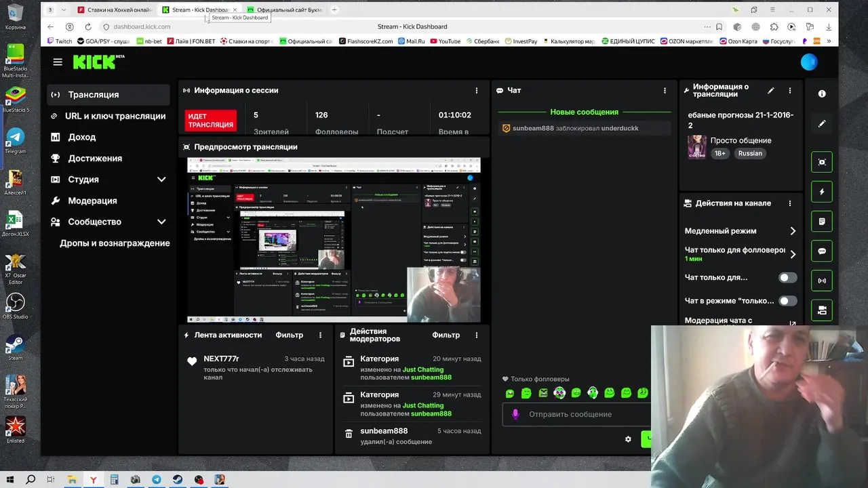This screenshot has width=868, height=488.
Task: Click the stream preview thumbnail
Action: [x=334, y=240]
